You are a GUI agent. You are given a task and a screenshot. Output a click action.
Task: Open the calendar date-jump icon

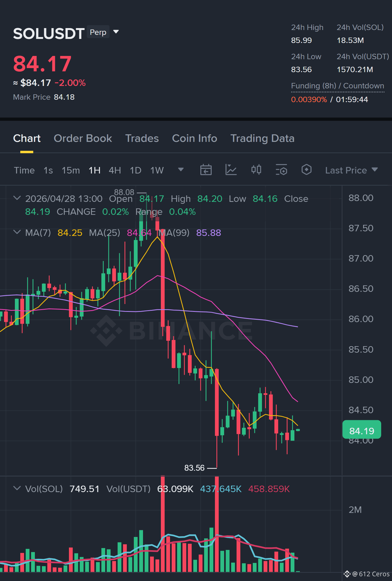[x=206, y=170]
